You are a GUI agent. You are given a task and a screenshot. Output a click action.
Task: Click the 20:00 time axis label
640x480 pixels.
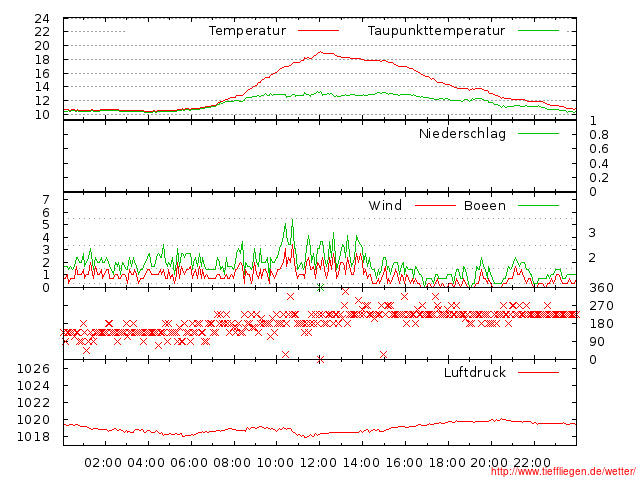click(489, 463)
